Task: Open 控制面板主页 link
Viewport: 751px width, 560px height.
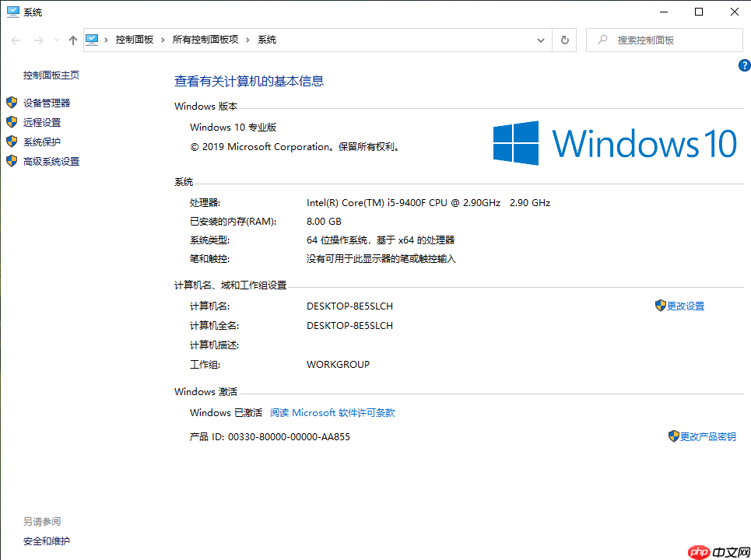Action: coord(51,75)
